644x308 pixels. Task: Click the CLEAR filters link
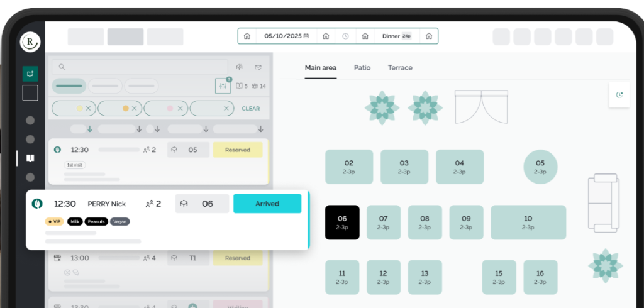251,109
